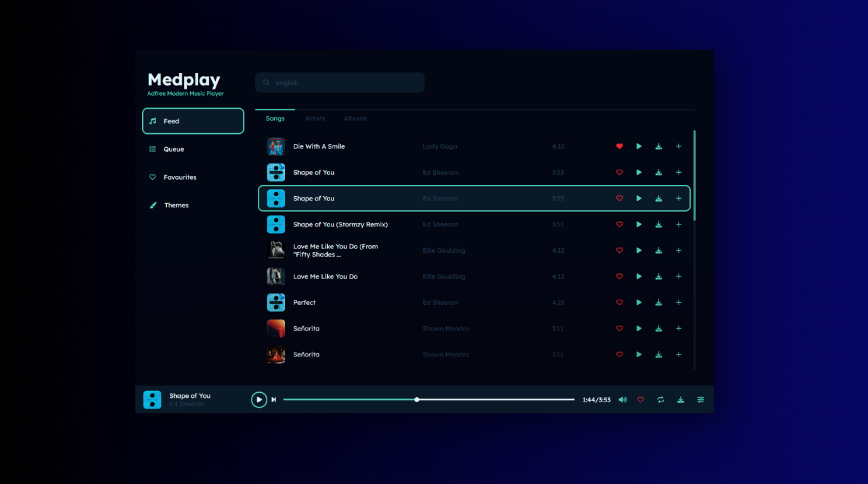Viewport: 868px width, 484px height.
Task: Unfavourite Die With A Smile using filled heart
Action: pyautogui.click(x=619, y=146)
